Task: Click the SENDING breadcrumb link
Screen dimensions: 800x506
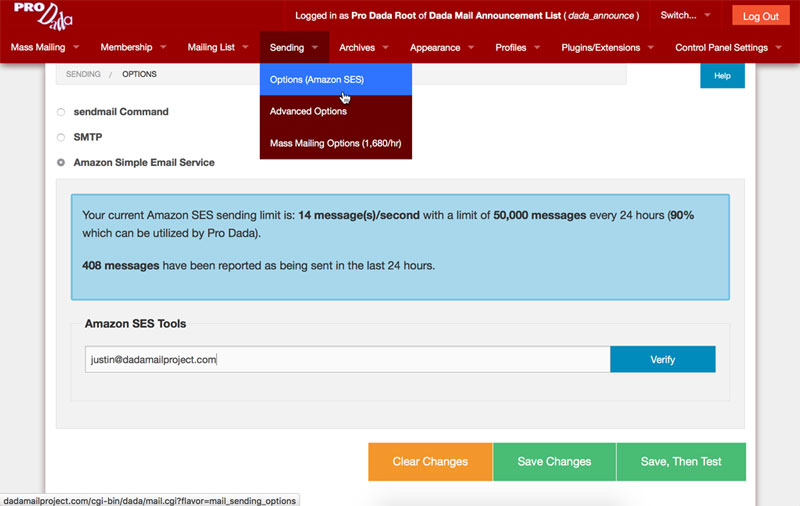Action: tap(83, 74)
